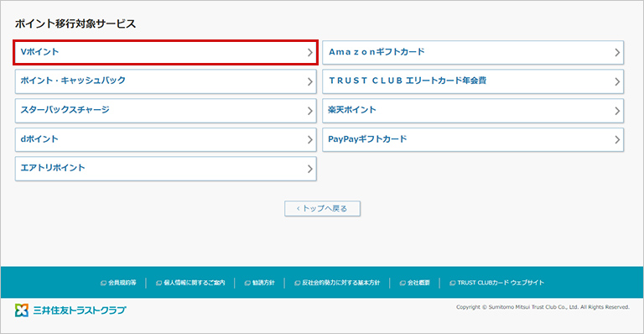Viewport: 644px width, 334px height.
Task: Open the 会社概要 footer link
Action: pos(415,283)
